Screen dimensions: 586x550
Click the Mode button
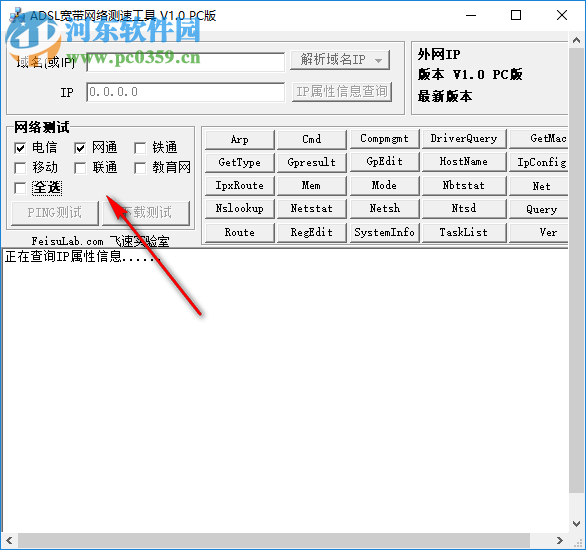click(x=384, y=185)
